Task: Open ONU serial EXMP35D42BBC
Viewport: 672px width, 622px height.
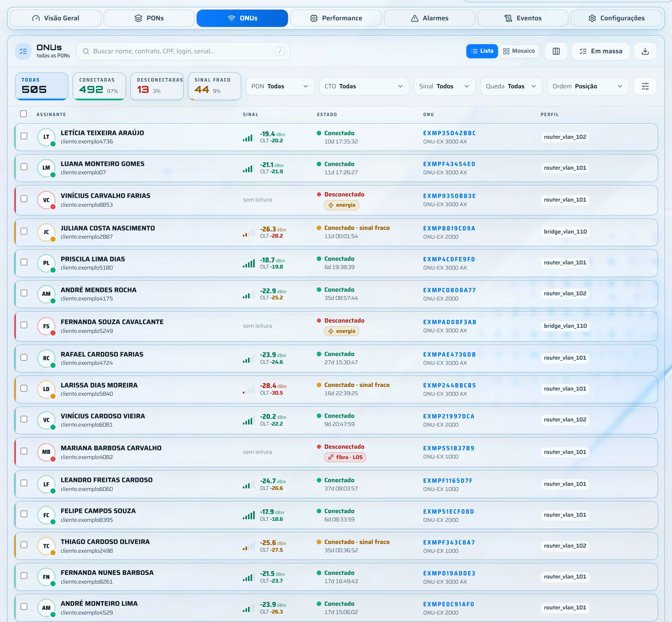Action: click(449, 133)
